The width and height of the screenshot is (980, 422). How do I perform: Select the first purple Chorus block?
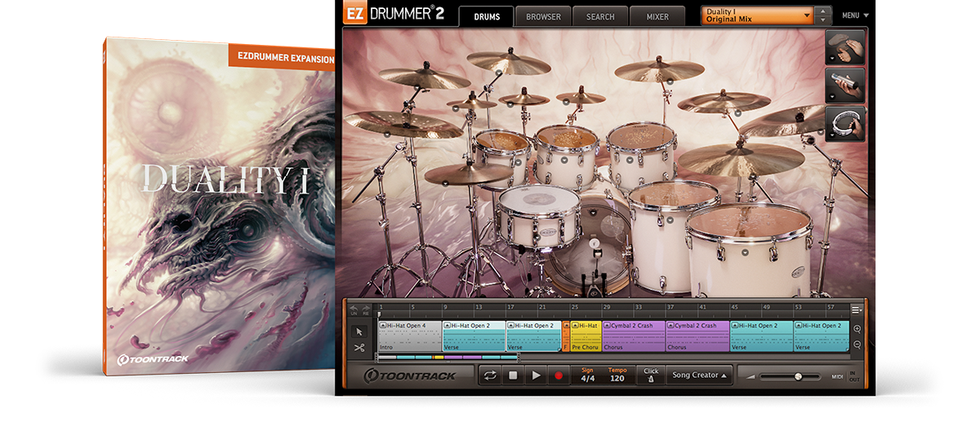pos(634,336)
